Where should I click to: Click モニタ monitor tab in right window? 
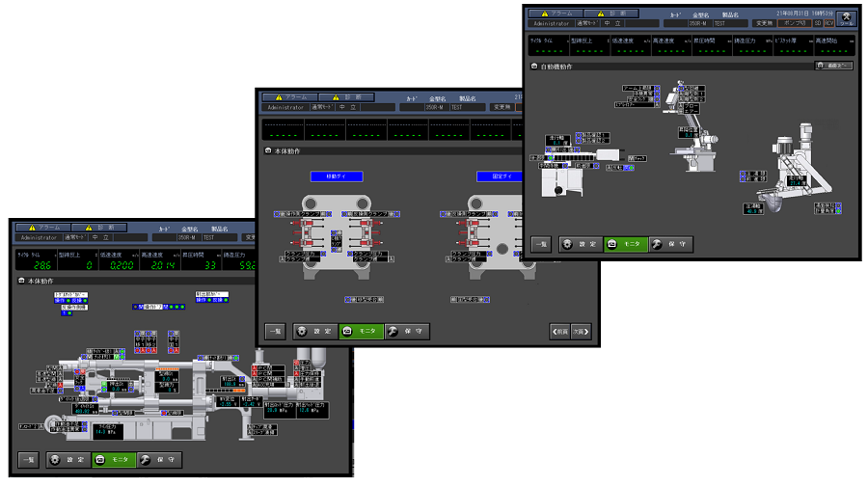(x=625, y=245)
